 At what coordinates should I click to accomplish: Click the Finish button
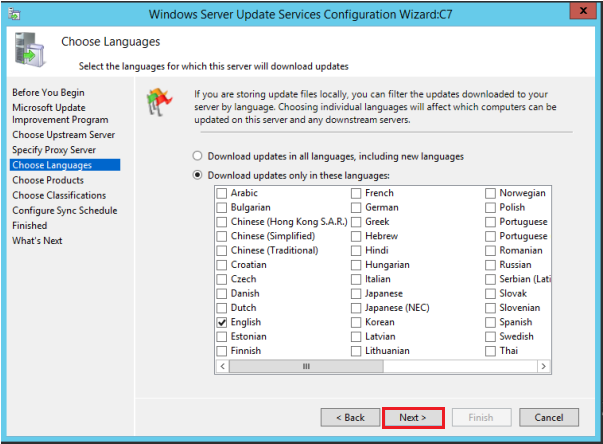click(x=481, y=417)
